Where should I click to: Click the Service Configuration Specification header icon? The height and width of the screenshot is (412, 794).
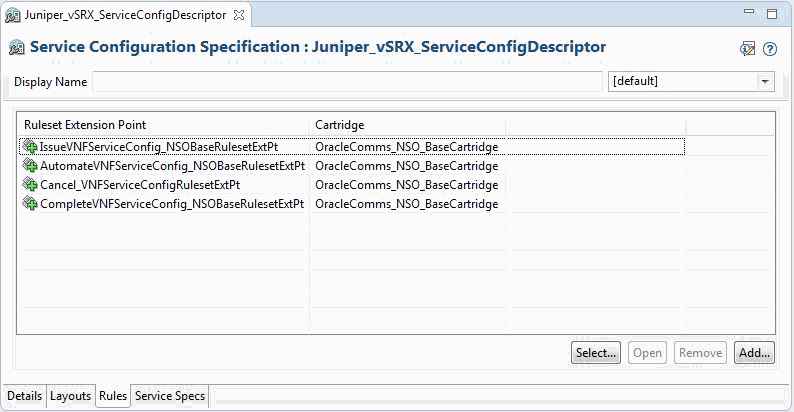[x=16, y=48]
